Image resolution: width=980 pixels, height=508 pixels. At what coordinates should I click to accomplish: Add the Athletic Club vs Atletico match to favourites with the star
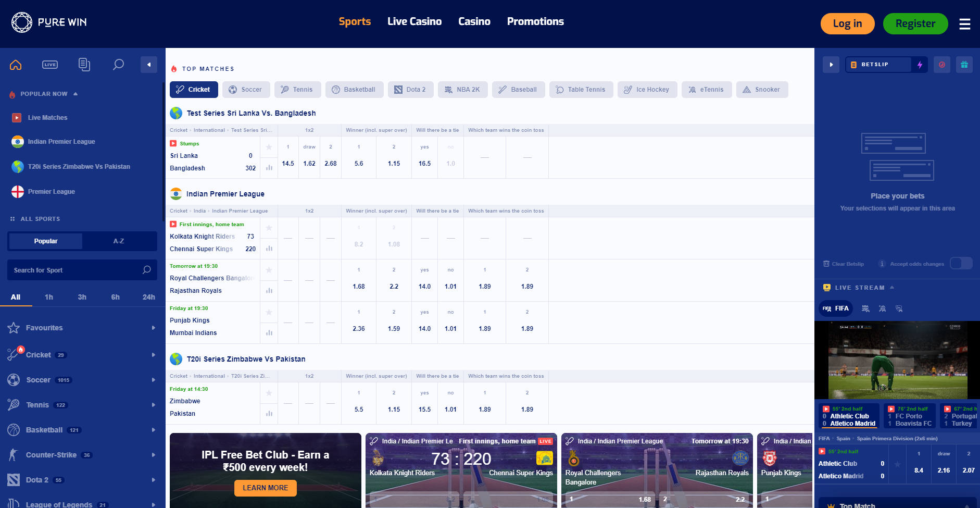(x=897, y=464)
